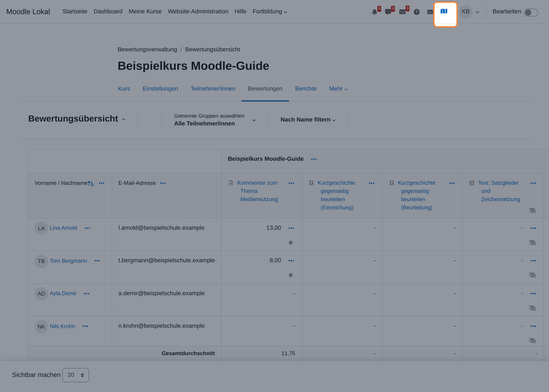Image resolution: width=549 pixels, height=392 pixels.
Task: Open actions menu for Vorname / Nachname column
Action: click(102, 183)
